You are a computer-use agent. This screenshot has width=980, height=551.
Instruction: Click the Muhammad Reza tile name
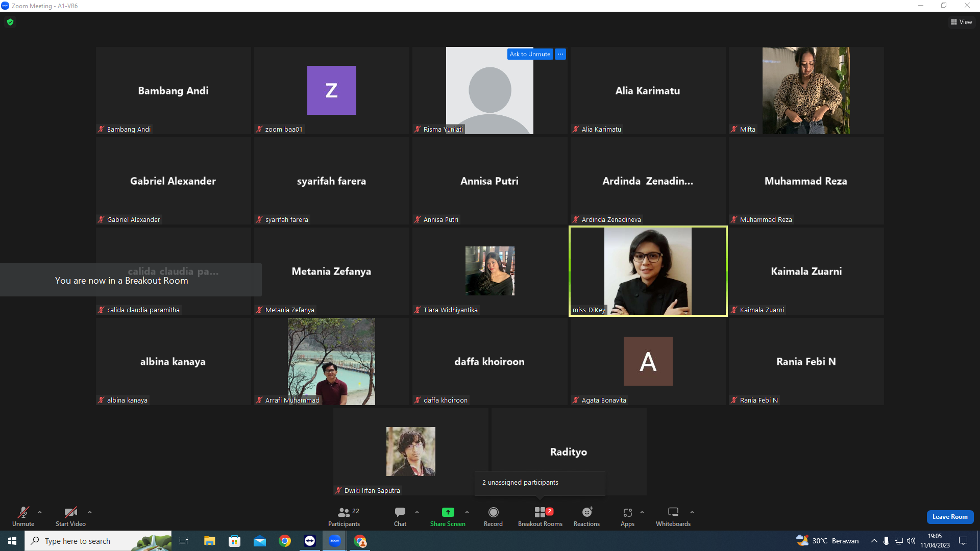[805, 181]
